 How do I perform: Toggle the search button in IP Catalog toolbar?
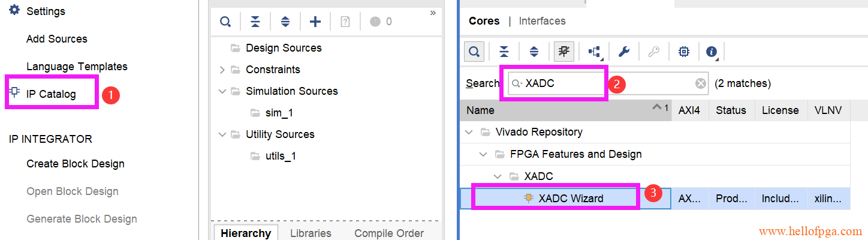[x=474, y=52]
